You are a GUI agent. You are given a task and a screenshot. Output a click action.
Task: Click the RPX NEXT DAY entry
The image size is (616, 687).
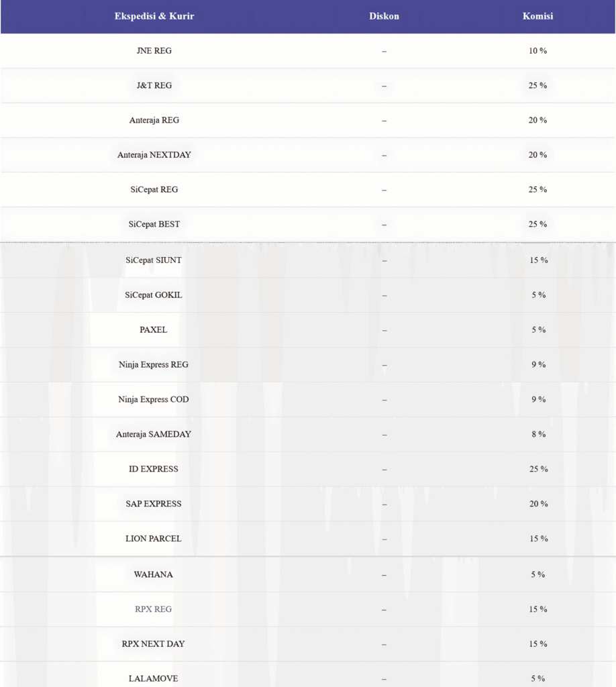click(154, 644)
